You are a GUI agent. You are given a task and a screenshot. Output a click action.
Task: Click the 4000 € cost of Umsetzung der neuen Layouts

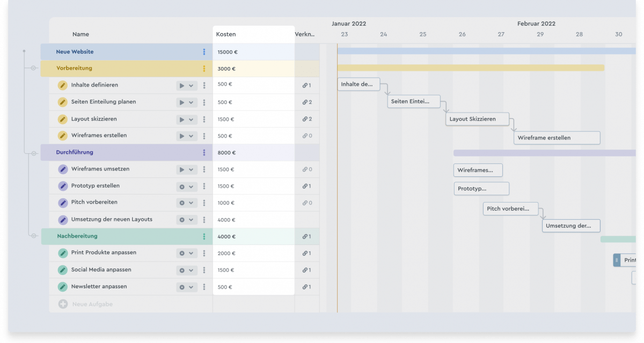[x=227, y=220]
